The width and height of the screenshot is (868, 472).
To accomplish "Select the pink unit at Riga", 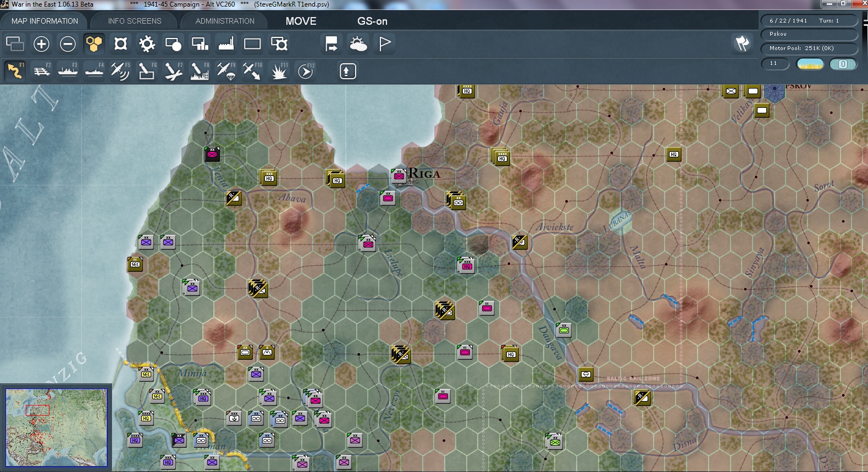I will [x=399, y=176].
